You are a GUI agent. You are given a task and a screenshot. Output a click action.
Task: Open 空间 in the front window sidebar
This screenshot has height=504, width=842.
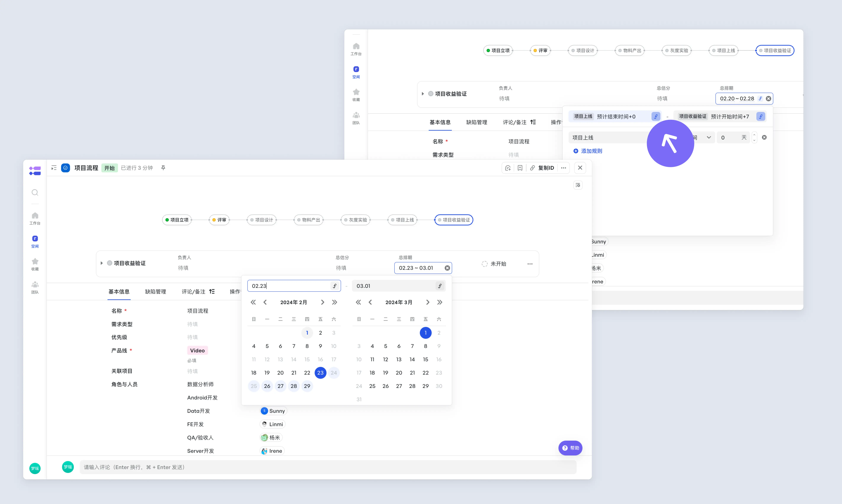[x=35, y=241]
